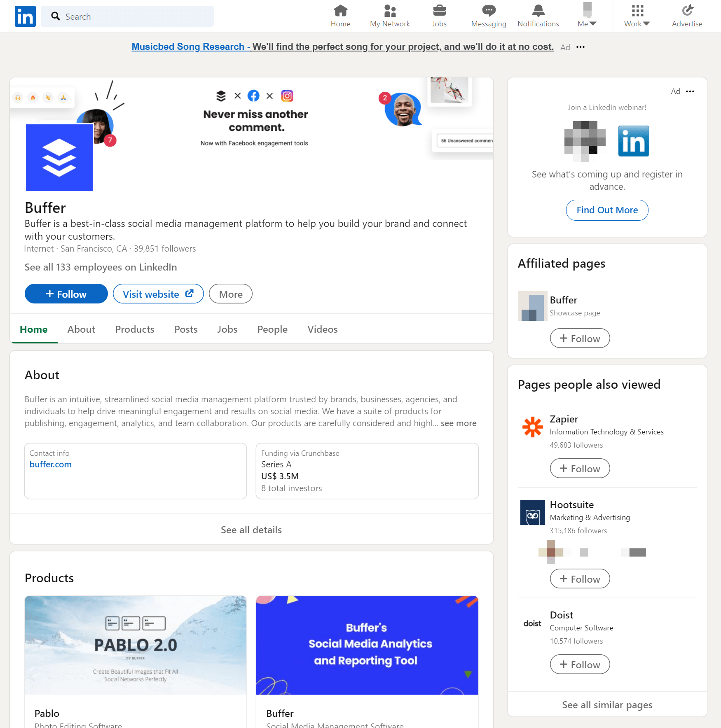Screen dimensions: 721x728
Task: Open Buffer Social Media Analytics product image
Action: (367, 645)
